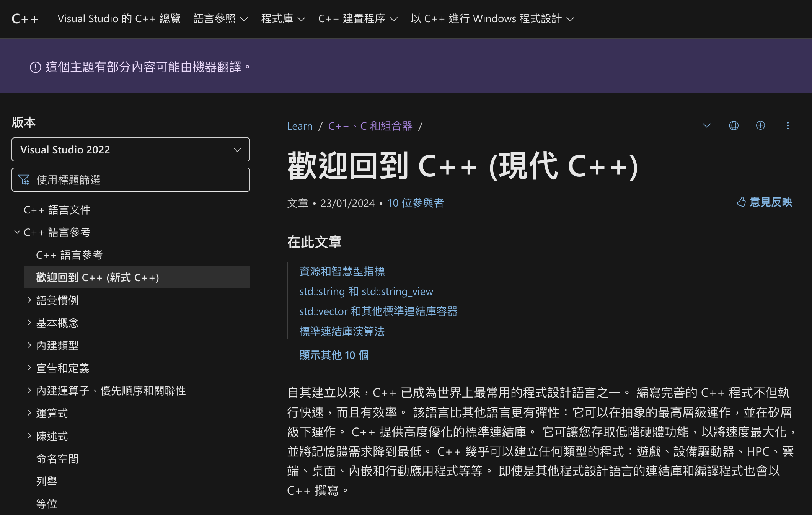
Task: Click the thumbs-up 意見反映 feedback button
Action: point(764,202)
